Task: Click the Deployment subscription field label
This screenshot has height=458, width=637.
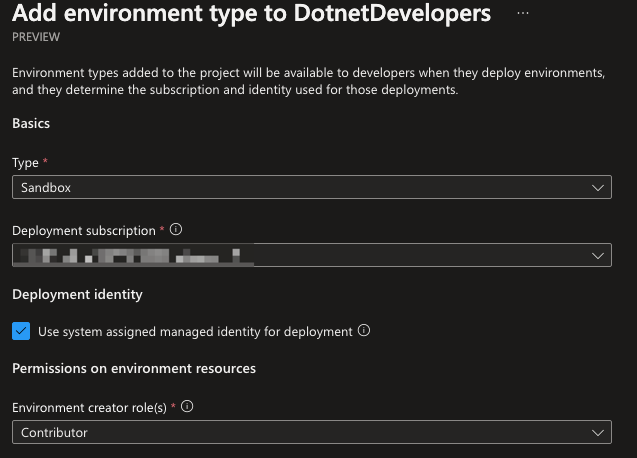Action: coord(84,231)
